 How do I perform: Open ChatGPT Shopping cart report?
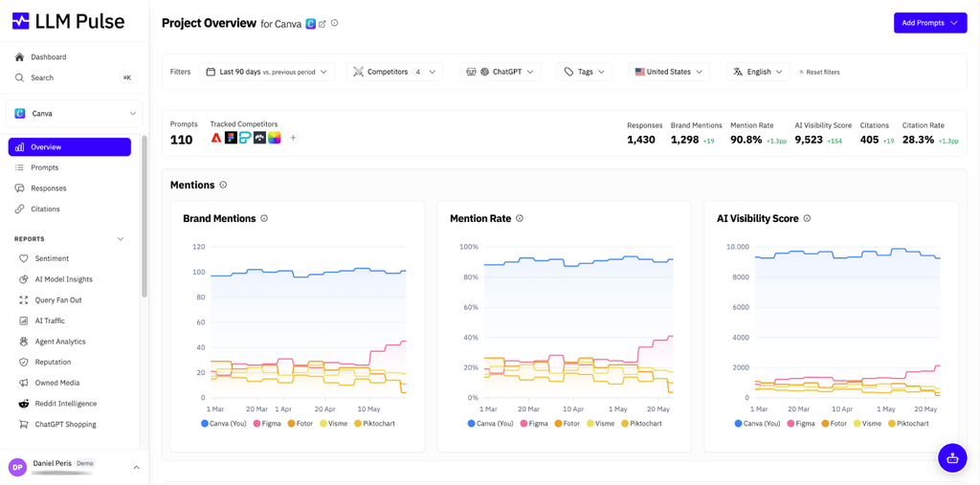pyautogui.click(x=24, y=425)
